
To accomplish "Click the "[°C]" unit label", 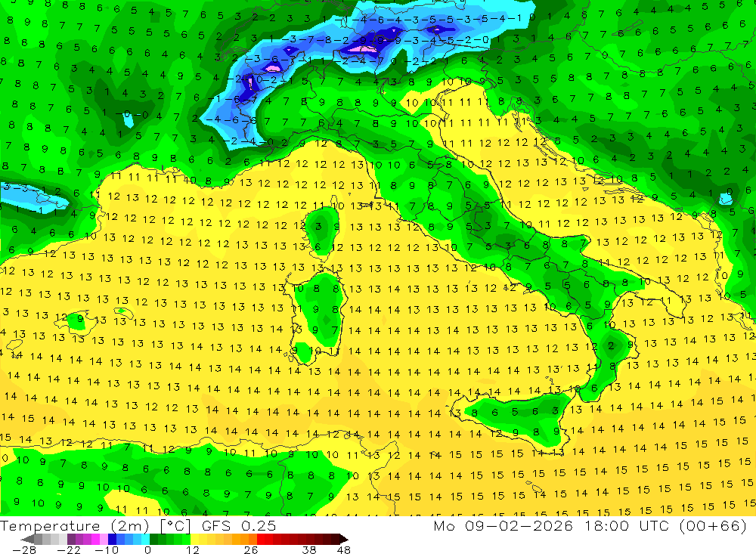I will pyautogui.click(x=175, y=526).
